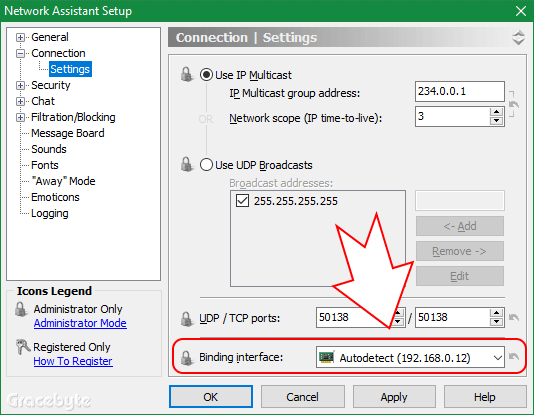Click the Edit broadcast address button

tap(460, 276)
